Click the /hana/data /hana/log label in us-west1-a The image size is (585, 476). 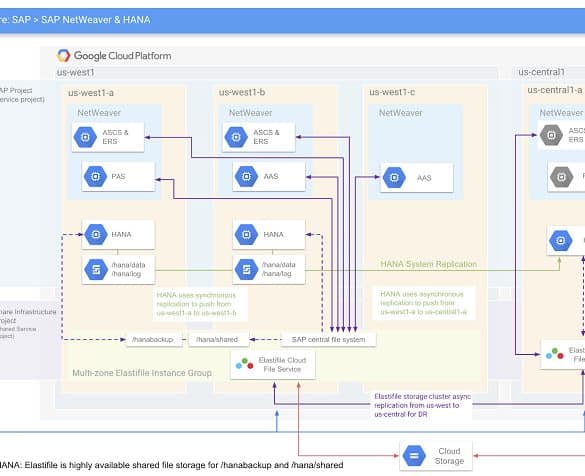point(128,269)
